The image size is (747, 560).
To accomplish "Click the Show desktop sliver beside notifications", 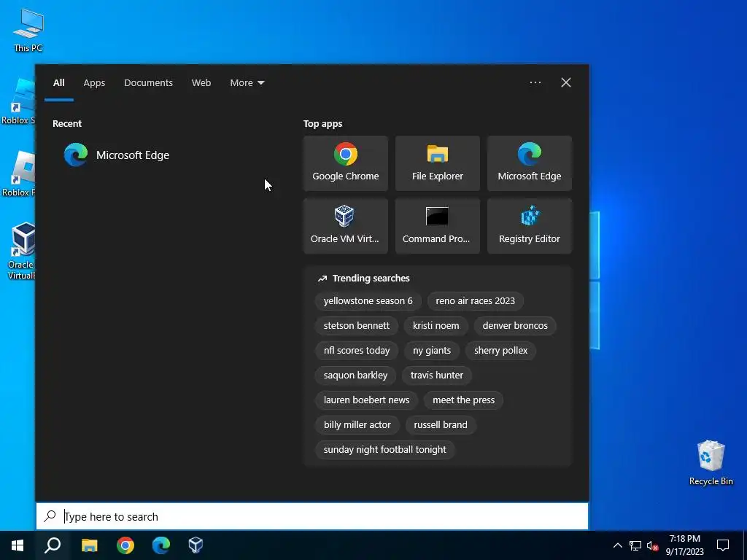I will [744, 545].
